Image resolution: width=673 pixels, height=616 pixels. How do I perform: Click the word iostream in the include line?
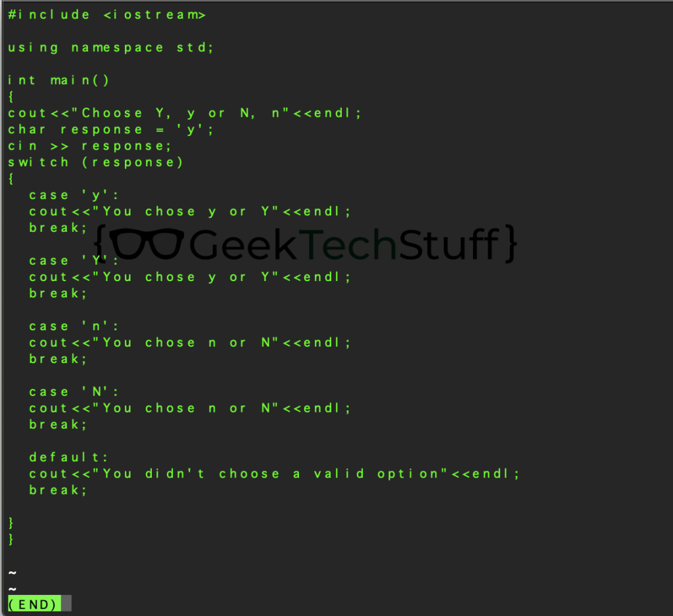(154, 14)
